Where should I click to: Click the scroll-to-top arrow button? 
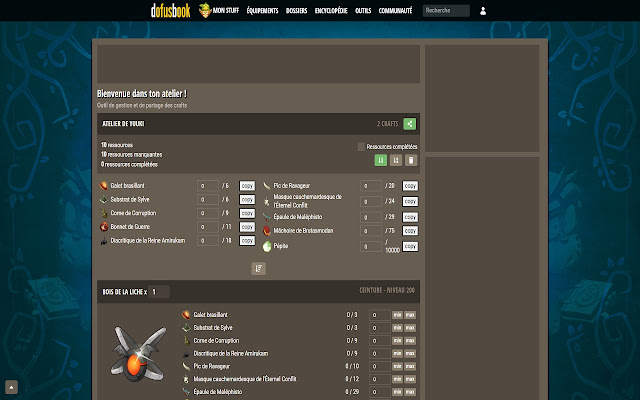[x=11, y=387]
